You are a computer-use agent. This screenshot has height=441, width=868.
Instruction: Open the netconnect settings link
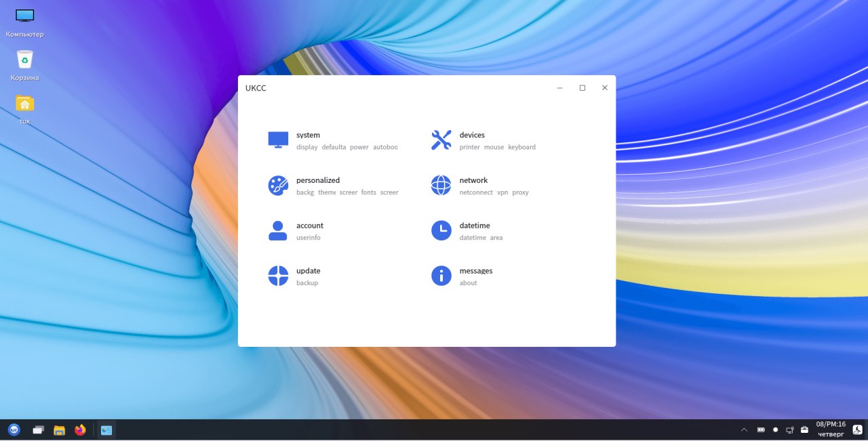[x=476, y=192]
